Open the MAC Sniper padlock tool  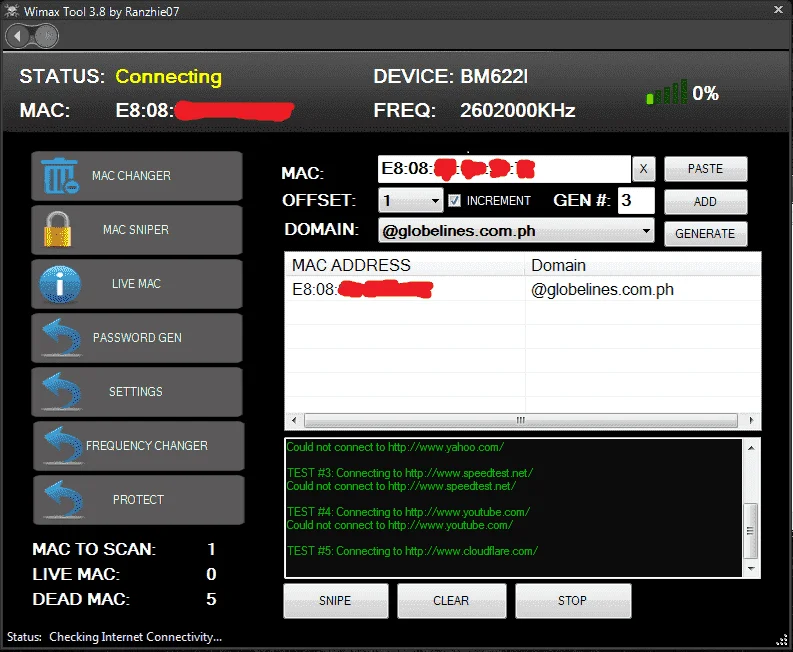137,230
